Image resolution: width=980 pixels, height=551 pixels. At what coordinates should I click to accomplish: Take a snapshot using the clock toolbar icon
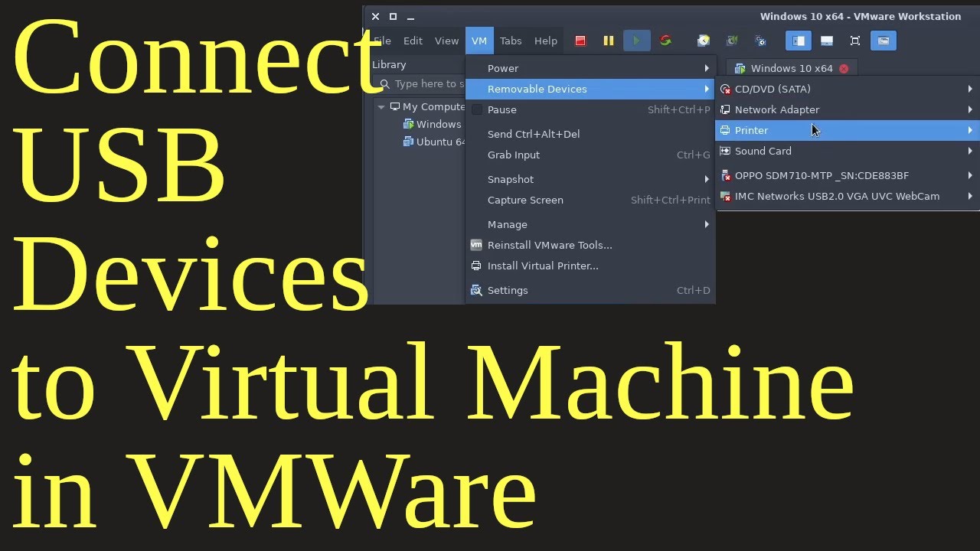coord(704,41)
